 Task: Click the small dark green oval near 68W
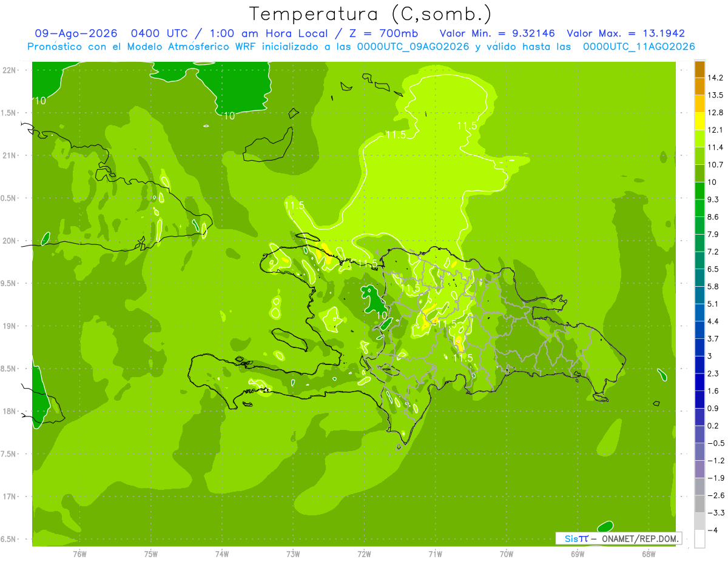(x=662, y=375)
